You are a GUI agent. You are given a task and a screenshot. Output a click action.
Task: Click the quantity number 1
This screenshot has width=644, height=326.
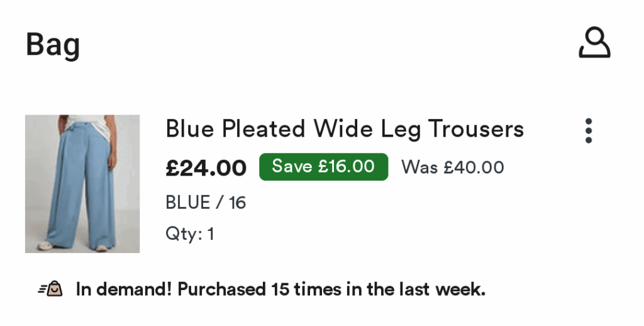[211, 234]
